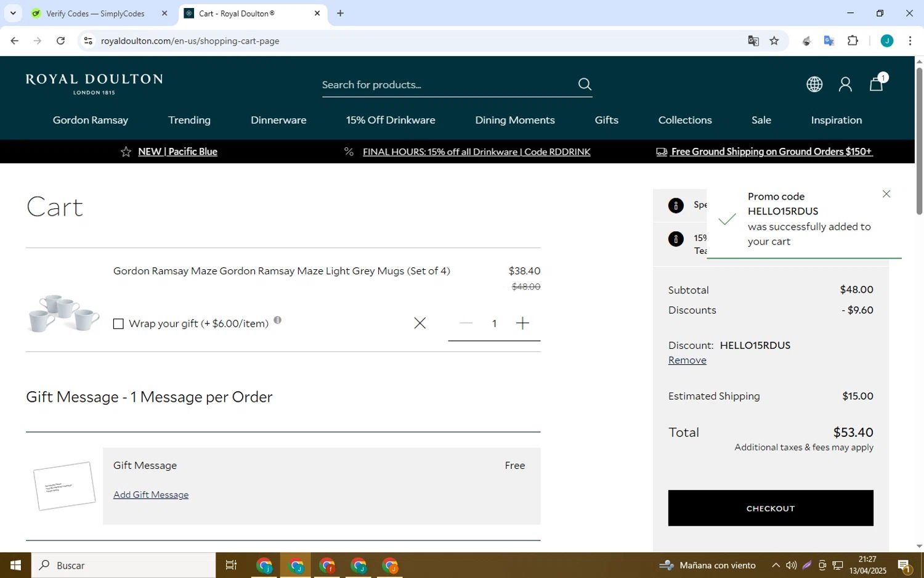Click the Royal Doulton logo
This screenshot has width=924, height=578.
pos(94,84)
